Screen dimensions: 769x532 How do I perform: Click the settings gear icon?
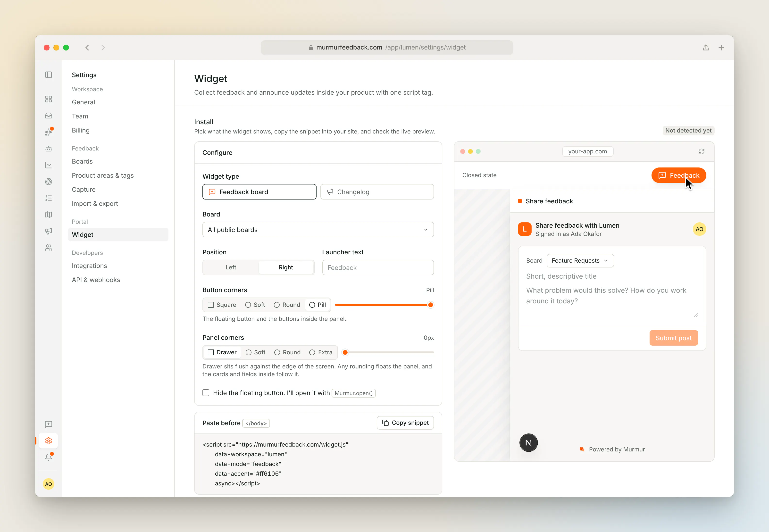pyautogui.click(x=49, y=441)
